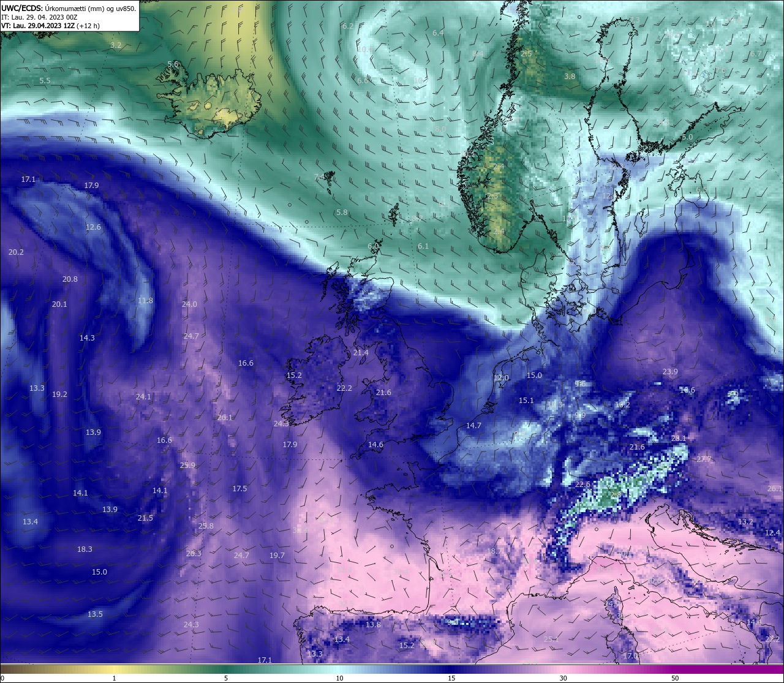Click the 12.4 value at the right edge
784x683 pixels.
click(772, 532)
